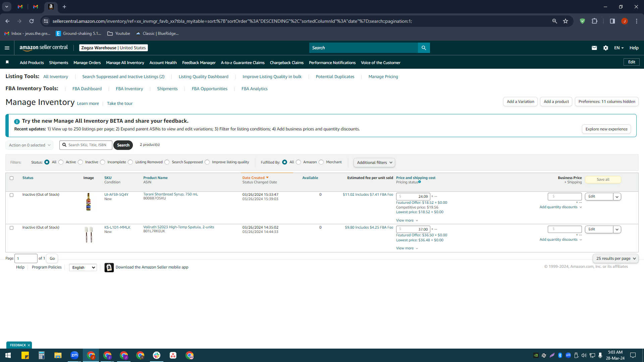Open the English language selector in footer
The image size is (644, 362).
pos(83,267)
